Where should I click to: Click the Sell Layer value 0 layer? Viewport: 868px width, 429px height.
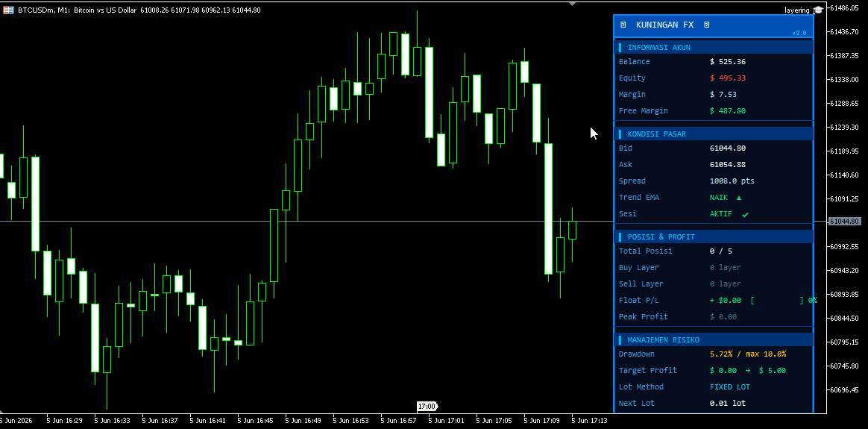point(725,284)
